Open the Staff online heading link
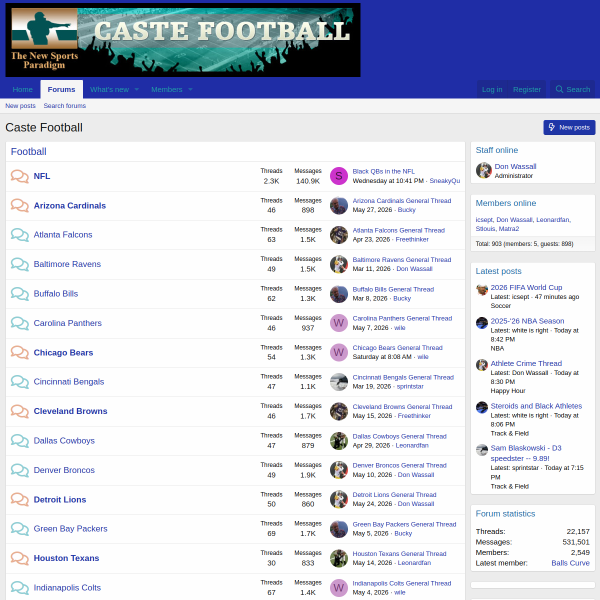 (497, 150)
